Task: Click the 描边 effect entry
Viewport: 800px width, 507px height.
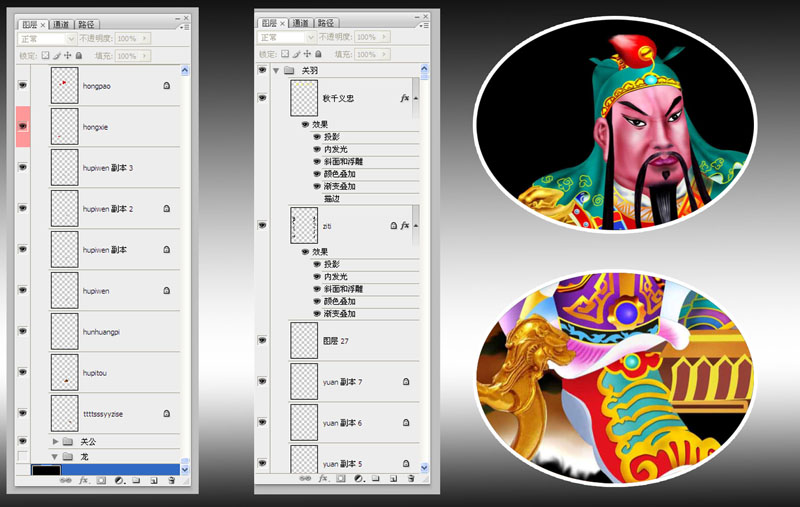Action: (x=332, y=198)
